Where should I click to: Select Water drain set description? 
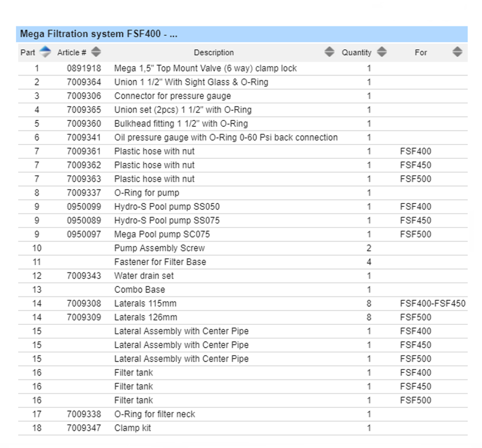pos(144,276)
